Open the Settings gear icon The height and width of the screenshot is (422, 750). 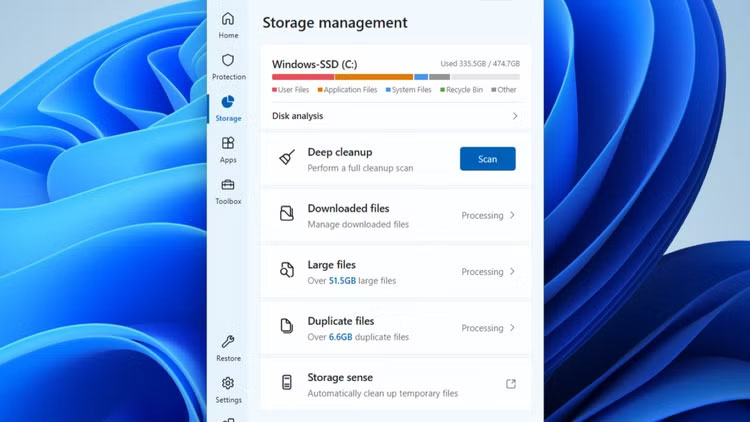[x=228, y=383]
